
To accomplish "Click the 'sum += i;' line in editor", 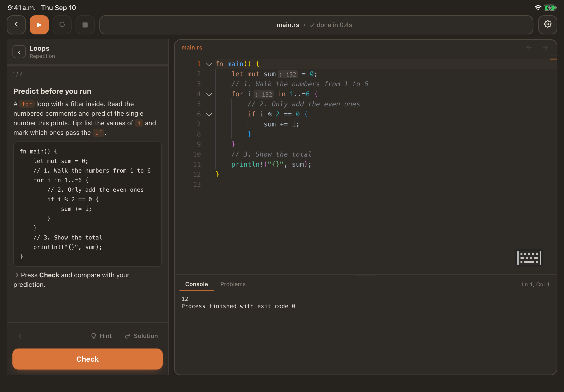I will pos(281,124).
